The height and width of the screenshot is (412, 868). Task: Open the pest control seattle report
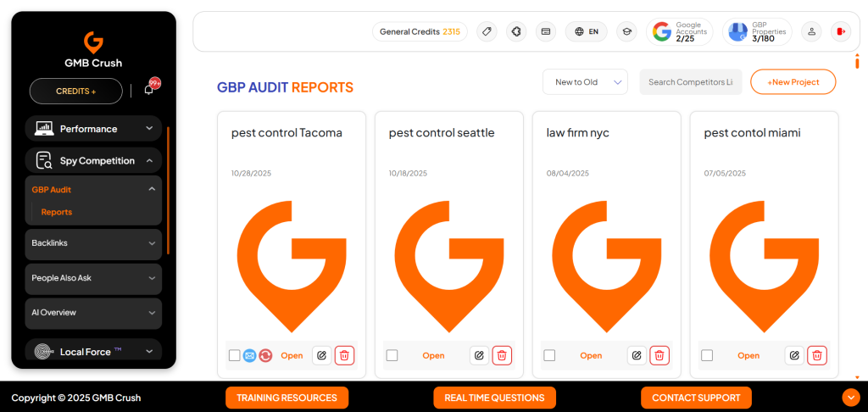433,355
